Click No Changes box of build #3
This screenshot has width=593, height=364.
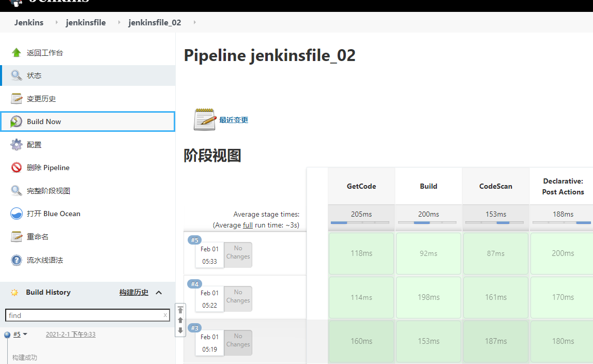[x=238, y=342]
